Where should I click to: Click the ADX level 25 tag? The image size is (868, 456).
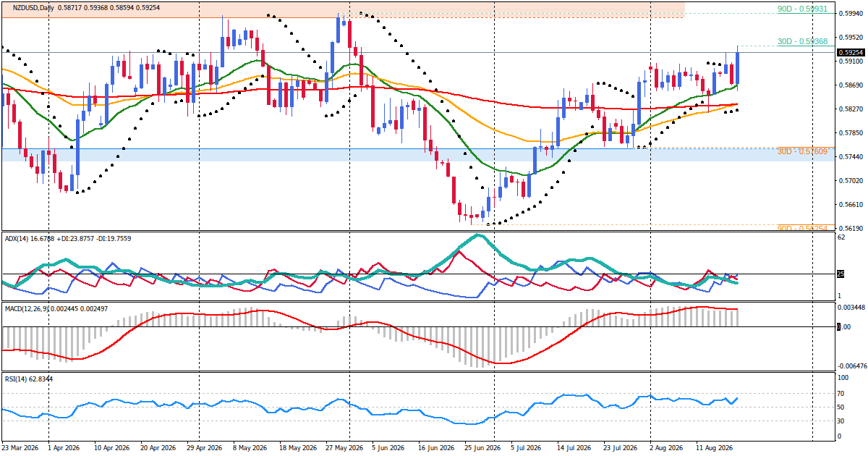click(x=841, y=274)
